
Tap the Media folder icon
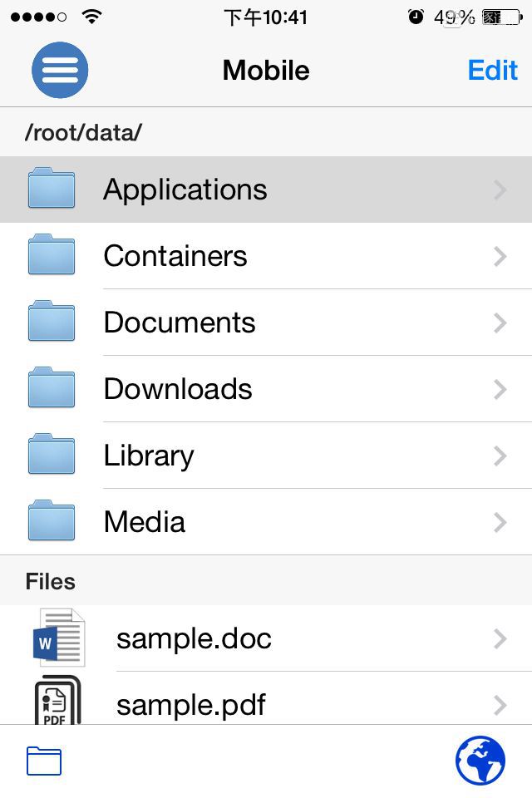(x=52, y=521)
